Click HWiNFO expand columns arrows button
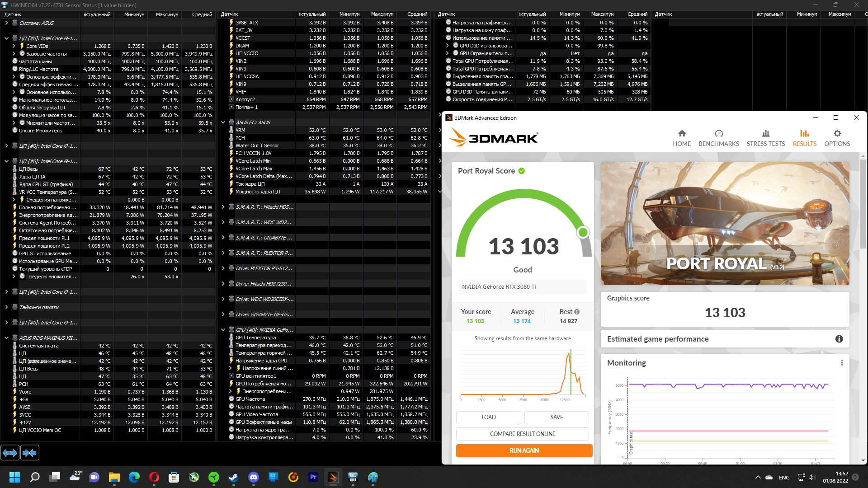This screenshot has width=868, height=488. point(10,452)
